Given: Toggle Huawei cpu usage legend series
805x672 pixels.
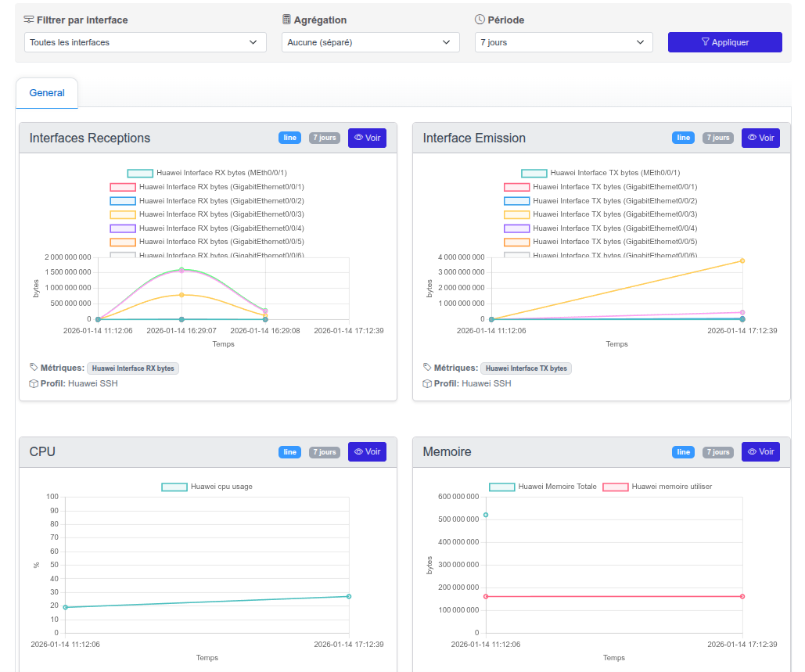Looking at the screenshot, I should [x=174, y=487].
